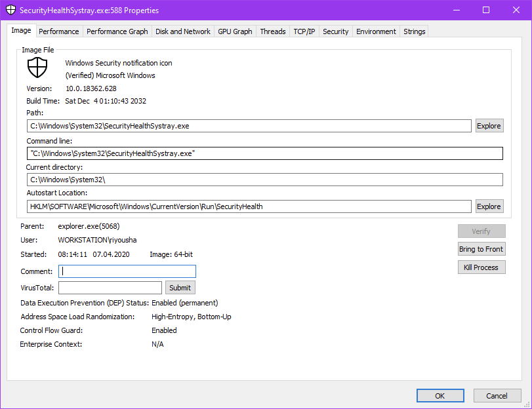Confirm with the OK button

tap(440, 396)
